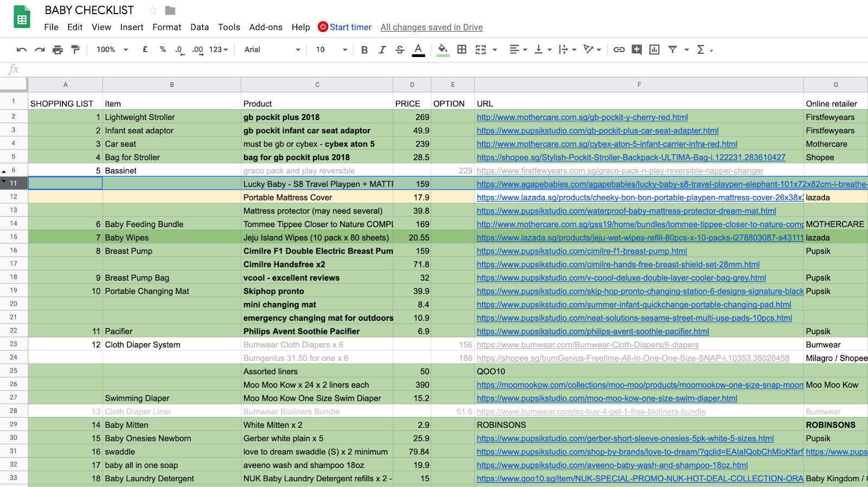
Task: Open the Data menu
Action: [200, 27]
